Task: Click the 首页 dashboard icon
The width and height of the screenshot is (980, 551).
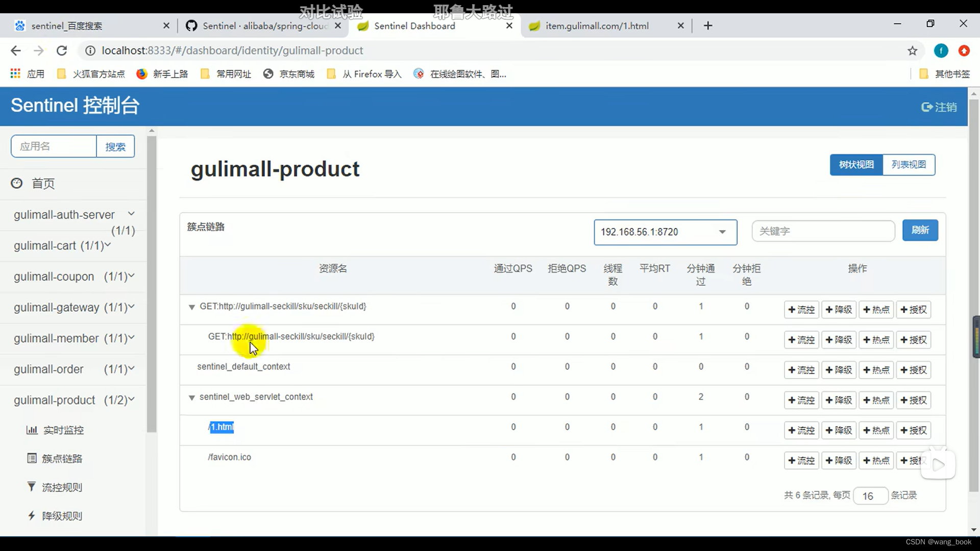Action: click(17, 183)
